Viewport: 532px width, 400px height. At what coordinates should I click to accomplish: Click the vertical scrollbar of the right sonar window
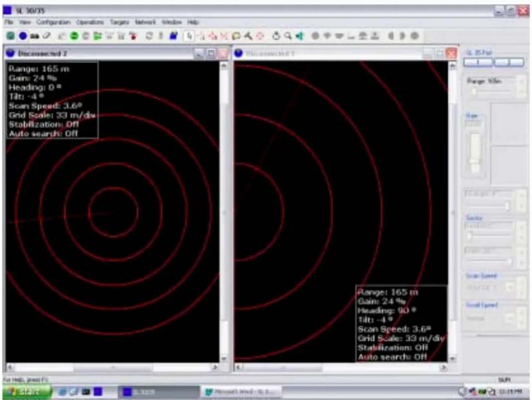[x=452, y=212]
